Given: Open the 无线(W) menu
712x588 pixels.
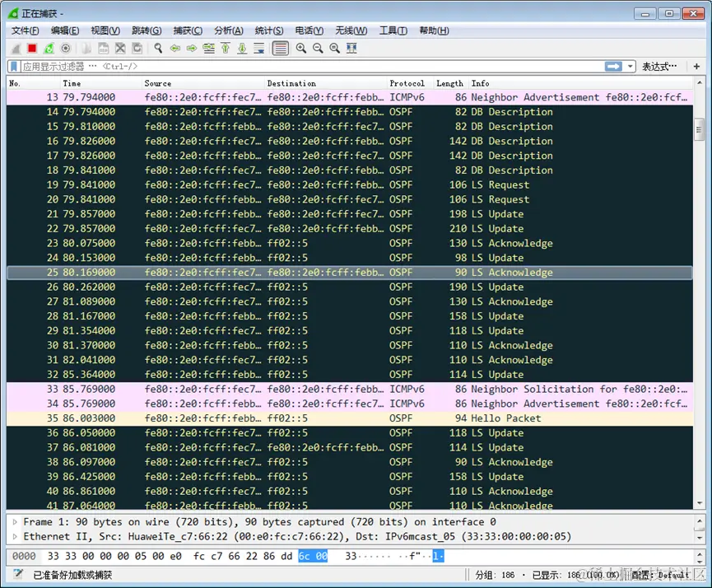Looking at the screenshot, I should pyautogui.click(x=351, y=30).
